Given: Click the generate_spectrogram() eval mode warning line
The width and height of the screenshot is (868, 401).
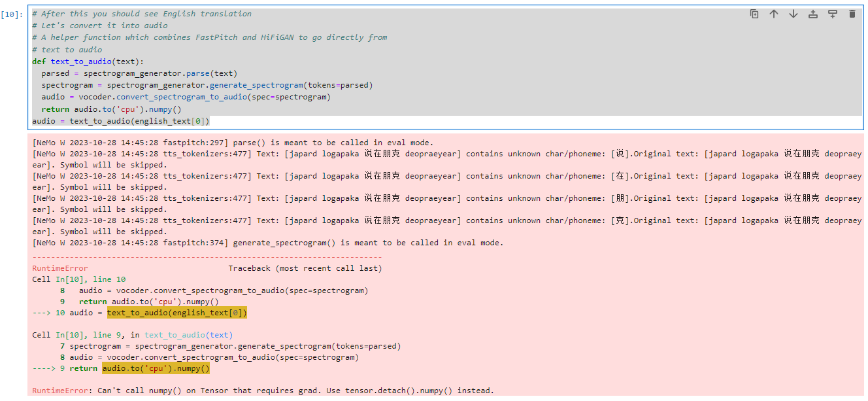Looking at the screenshot, I should pyautogui.click(x=268, y=243).
